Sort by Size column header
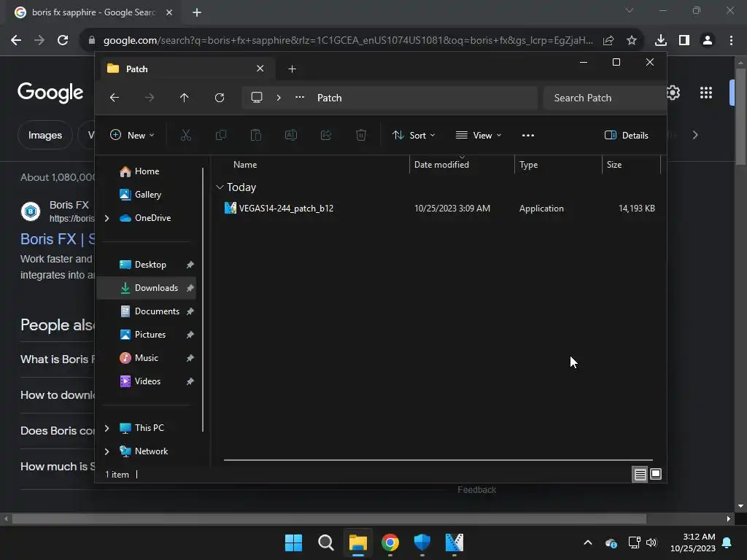 [614, 165]
